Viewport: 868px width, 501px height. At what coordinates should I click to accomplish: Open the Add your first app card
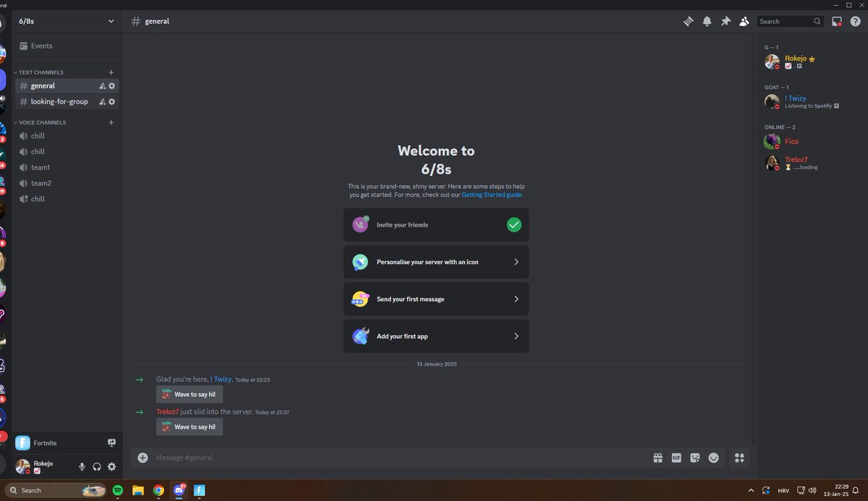(436, 336)
